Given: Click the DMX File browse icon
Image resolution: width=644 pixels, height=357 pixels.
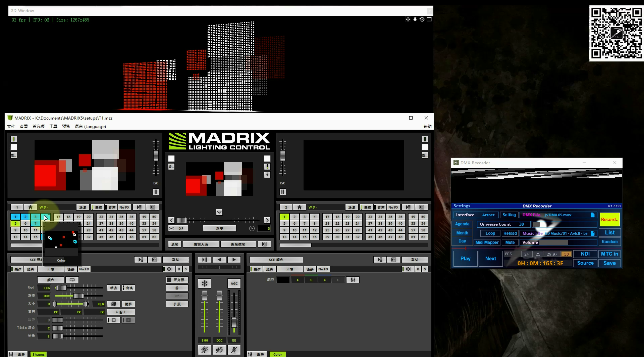Looking at the screenshot, I should [593, 215].
